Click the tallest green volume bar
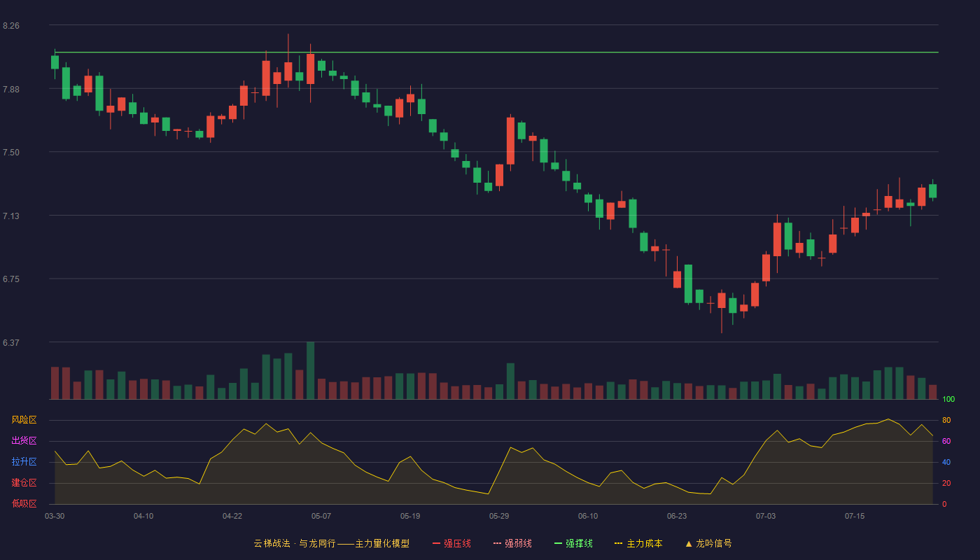 [310, 370]
